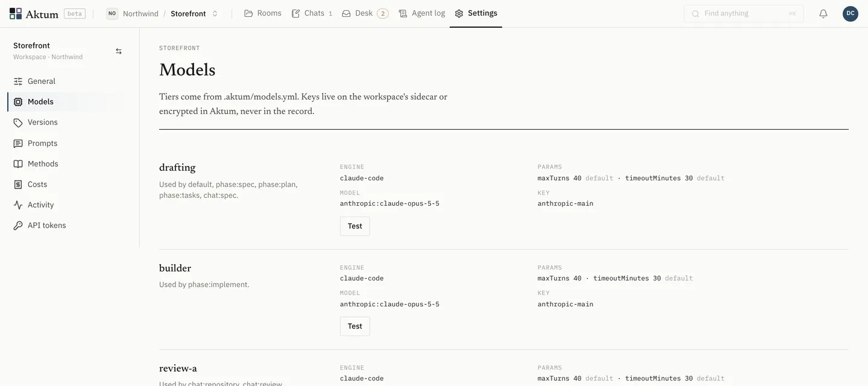Click the search magnifier icon
Screen dimensions: 868x386
tap(696, 13)
